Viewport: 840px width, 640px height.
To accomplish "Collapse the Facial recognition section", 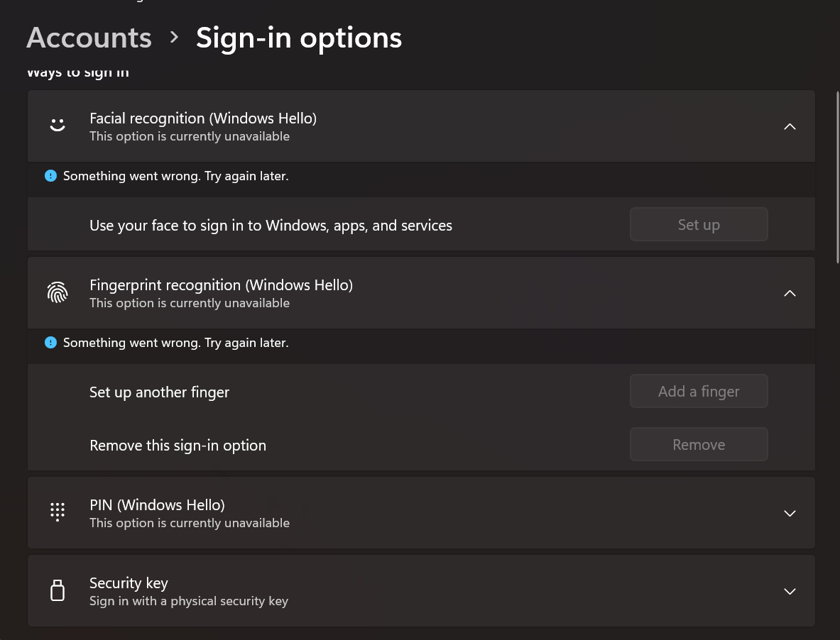I will pos(790,127).
